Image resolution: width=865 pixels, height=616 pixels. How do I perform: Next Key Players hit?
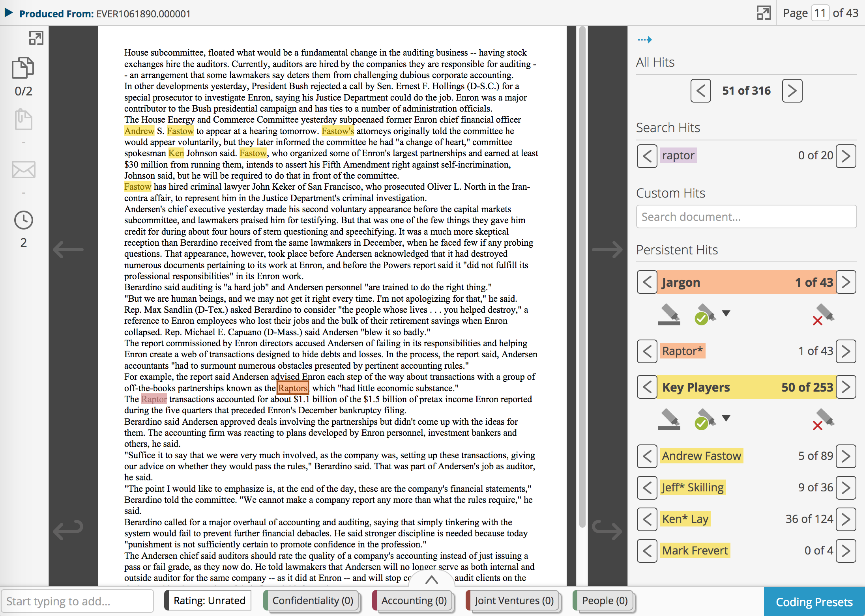(x=846, y=387)
